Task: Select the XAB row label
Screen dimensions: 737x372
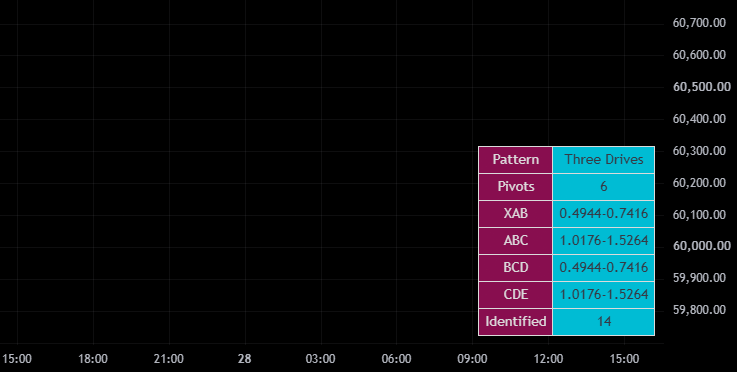Action: pos(516,214)
